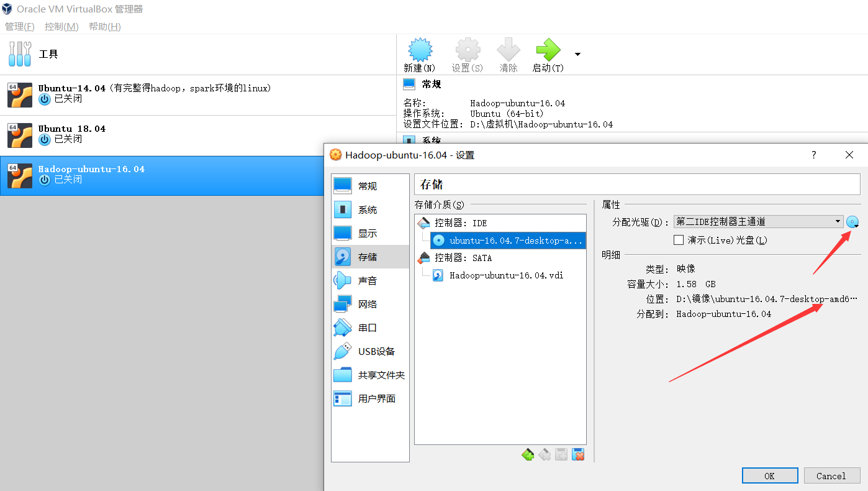Click the choose optical disk file icon

(852, 222)
